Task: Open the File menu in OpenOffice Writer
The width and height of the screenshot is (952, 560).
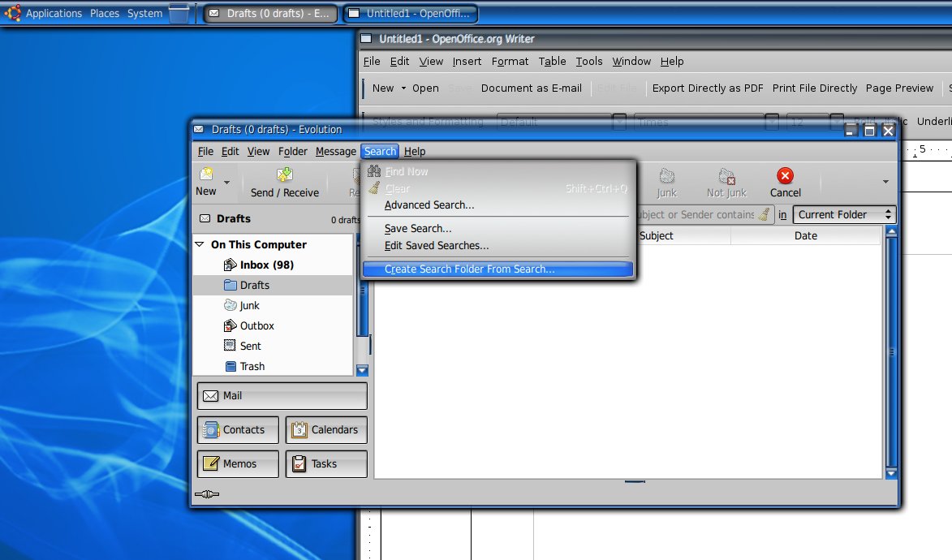Action: tap(372, 62)
